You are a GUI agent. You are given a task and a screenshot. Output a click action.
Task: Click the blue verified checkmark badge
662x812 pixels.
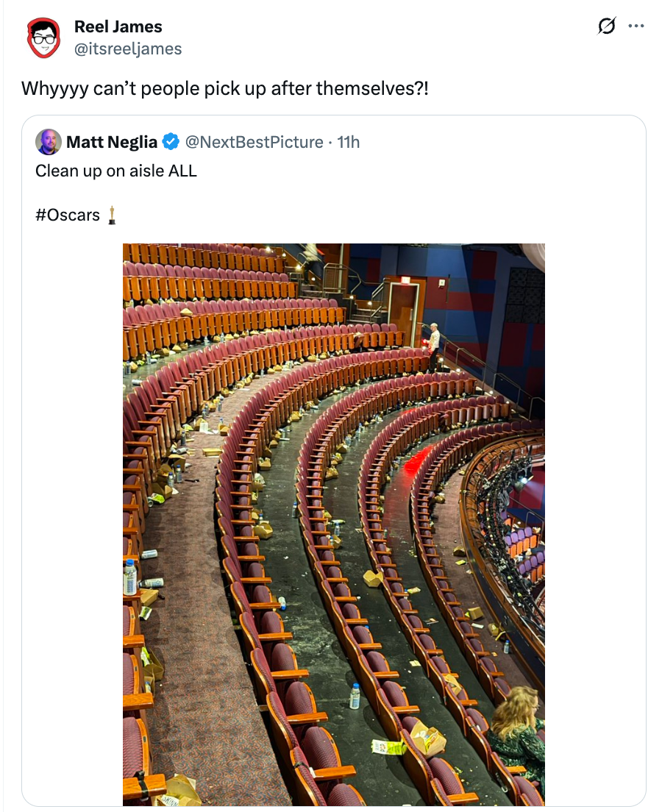[171, 142]
